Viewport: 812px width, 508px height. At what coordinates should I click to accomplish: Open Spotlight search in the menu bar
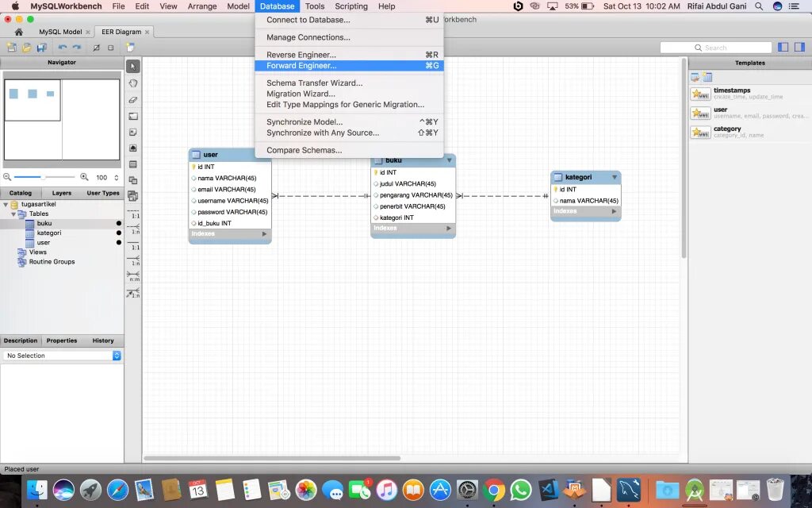tap(759, 6)
